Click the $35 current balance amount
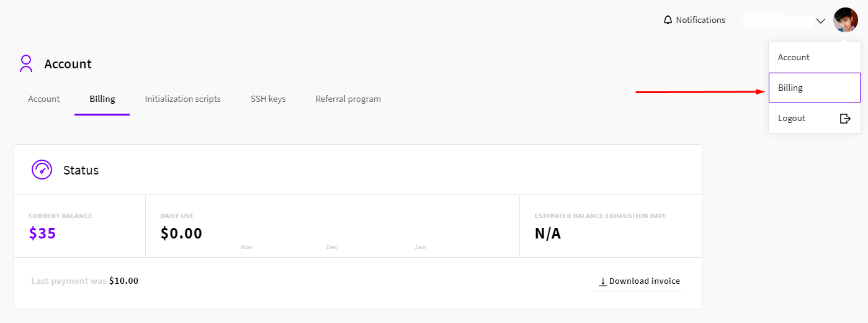The image size is (868, 323). click(x=42, y=234)
